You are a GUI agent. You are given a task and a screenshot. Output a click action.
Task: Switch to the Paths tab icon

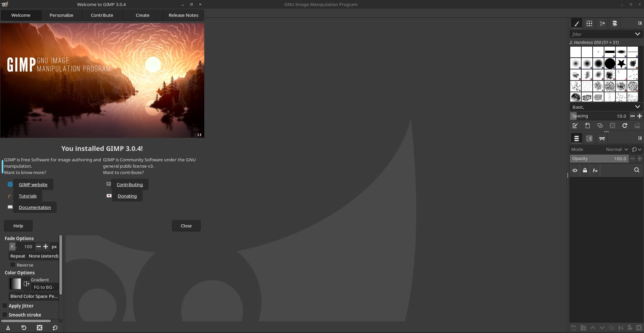pyautogui.click(x=602, y=138)
